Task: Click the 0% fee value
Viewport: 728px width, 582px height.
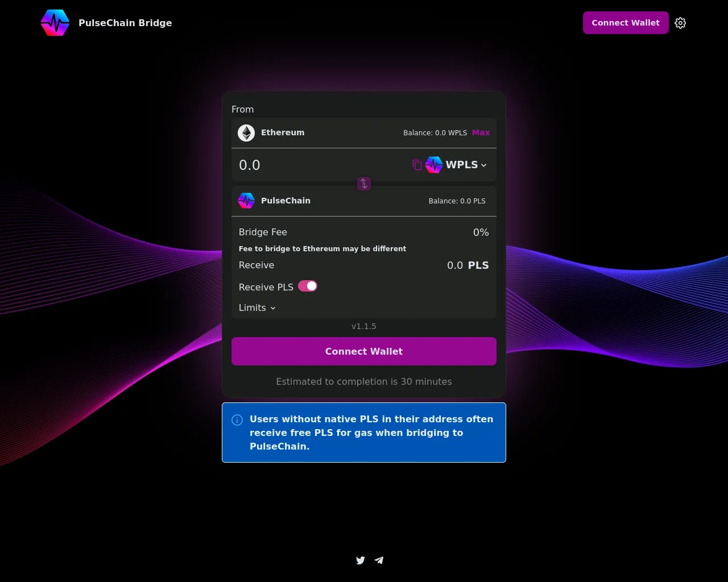Action: tap(481, 232)
